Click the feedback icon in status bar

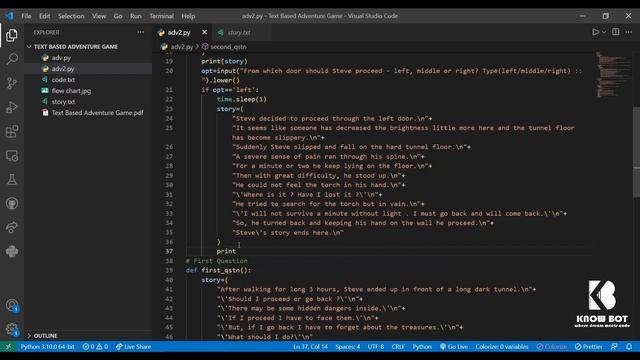(614, 347)
